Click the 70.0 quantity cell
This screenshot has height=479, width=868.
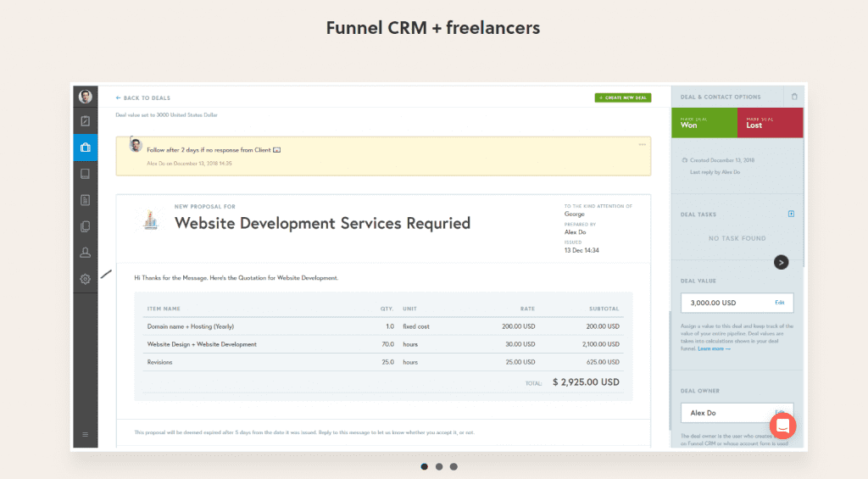pyautogui.click(x=387, y=344)
